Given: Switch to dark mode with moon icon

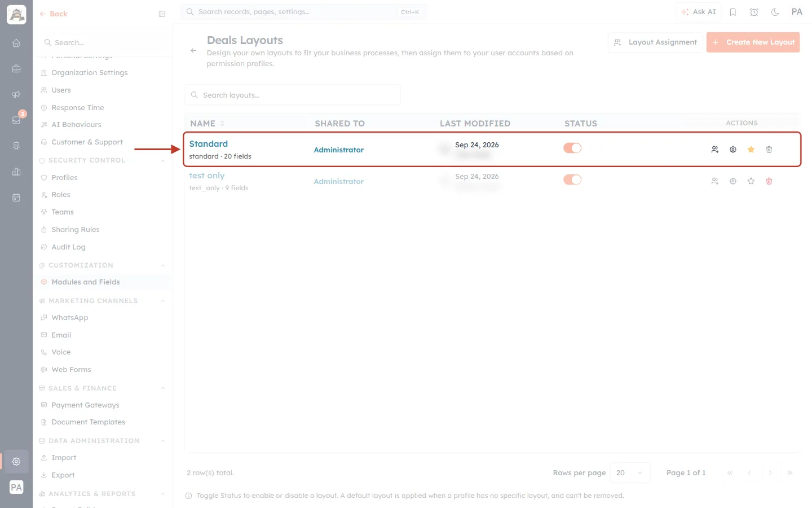Looking at the screenshot, I should (775, 12).
